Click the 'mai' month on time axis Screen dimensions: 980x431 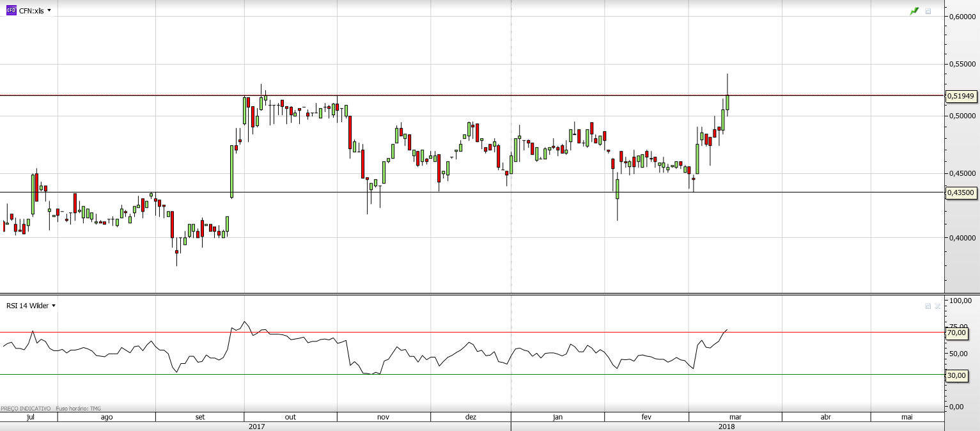[x=906, y=417]
